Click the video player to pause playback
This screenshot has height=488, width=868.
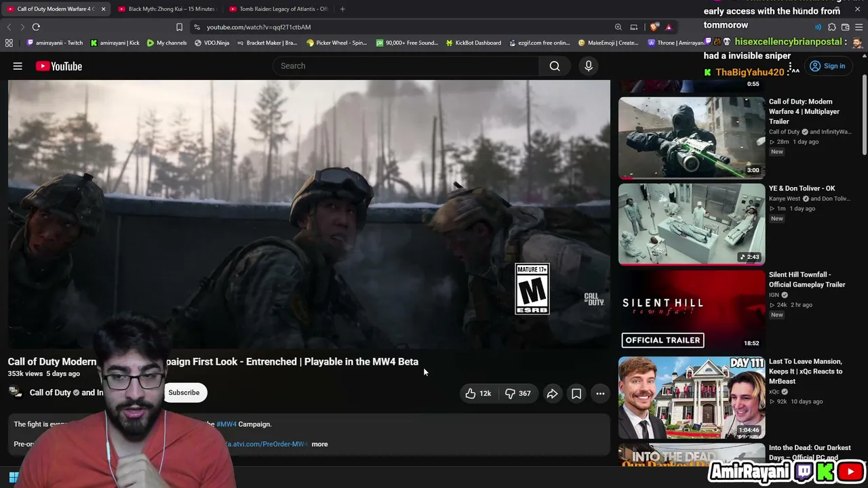tap(309, 214)
